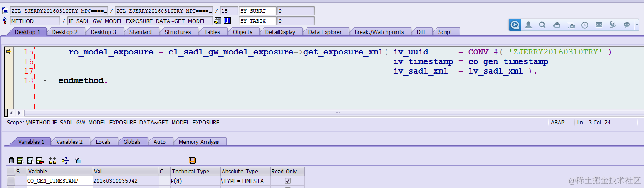644x188 pixels.
Task: Click the clock history icon in floating toolbar
Action: [x=585, y=25]
